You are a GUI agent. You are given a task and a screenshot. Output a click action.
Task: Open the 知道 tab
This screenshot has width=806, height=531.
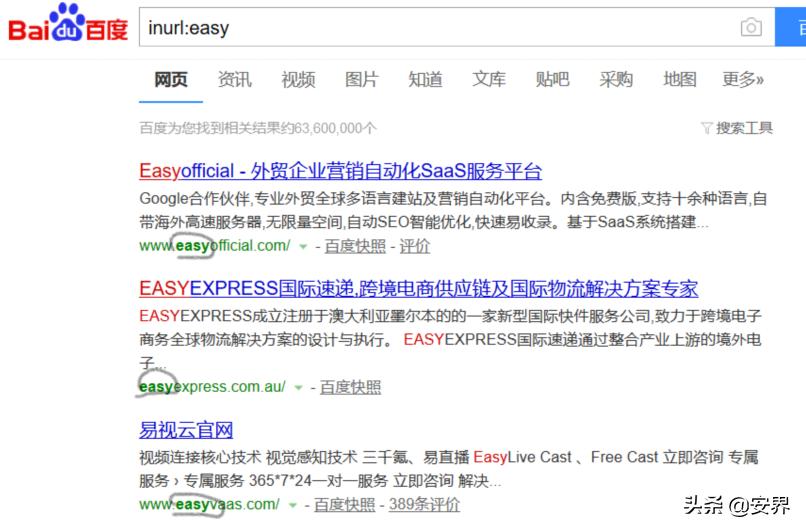pyautogui.click(x=425, y=80)
